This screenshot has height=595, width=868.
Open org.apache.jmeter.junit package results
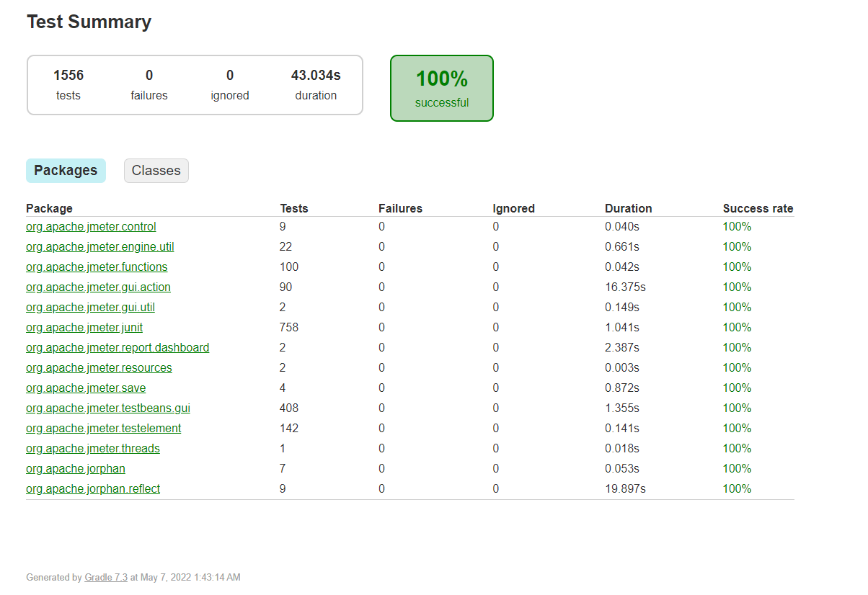84,328
